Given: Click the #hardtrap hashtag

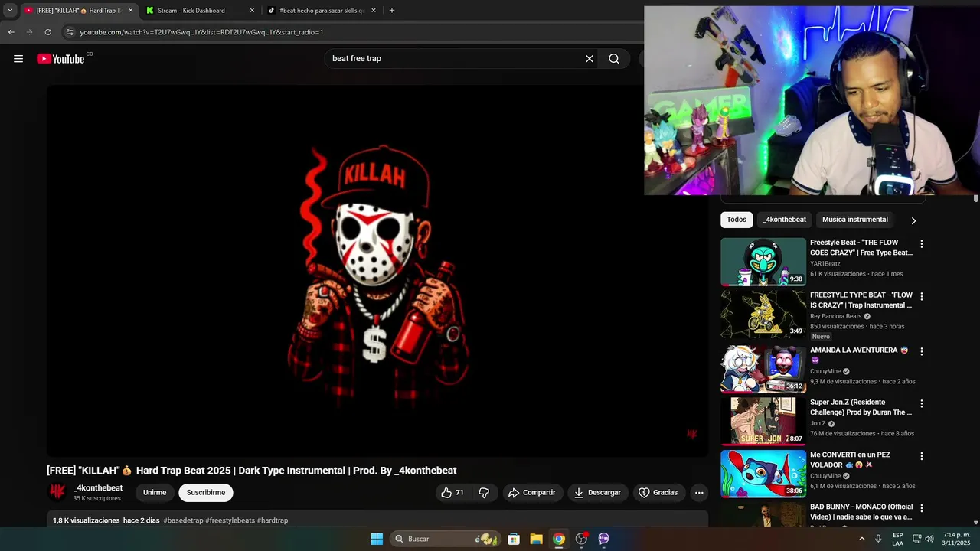Looking at the screenshot, I should [273, 520].
